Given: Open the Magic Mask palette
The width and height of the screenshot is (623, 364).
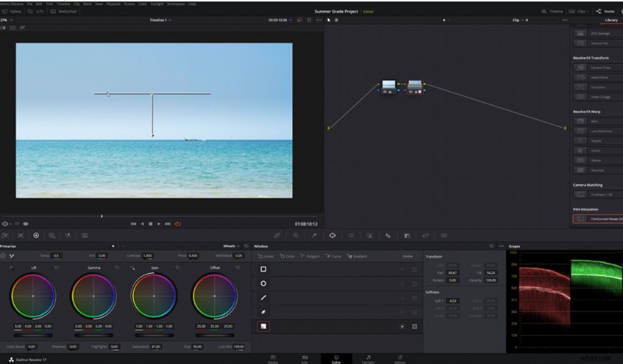Looking at the screenshot, I should 369,236.
